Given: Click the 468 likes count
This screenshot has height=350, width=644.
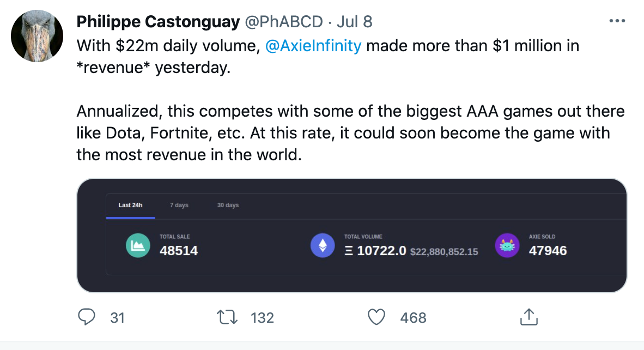Looking at the screenshot, I should click(x=413, y=317).
